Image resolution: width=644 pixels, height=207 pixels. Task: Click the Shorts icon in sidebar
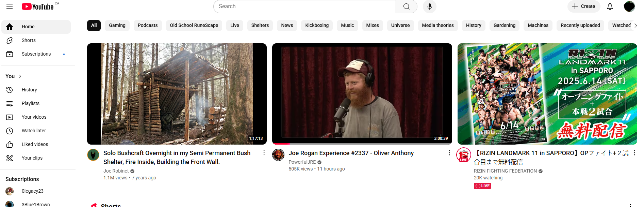[x=10, y=40]
